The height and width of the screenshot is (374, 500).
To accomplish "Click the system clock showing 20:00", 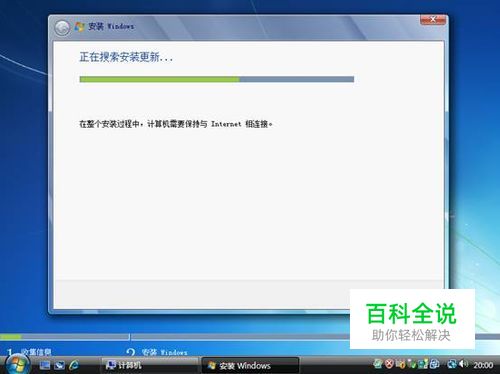I will [x=483, y=365].
